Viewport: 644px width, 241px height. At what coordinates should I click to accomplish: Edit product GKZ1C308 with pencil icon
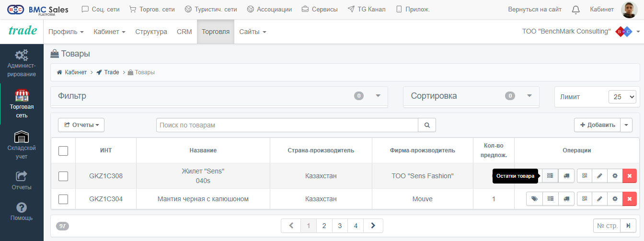(x=599, y=176)
